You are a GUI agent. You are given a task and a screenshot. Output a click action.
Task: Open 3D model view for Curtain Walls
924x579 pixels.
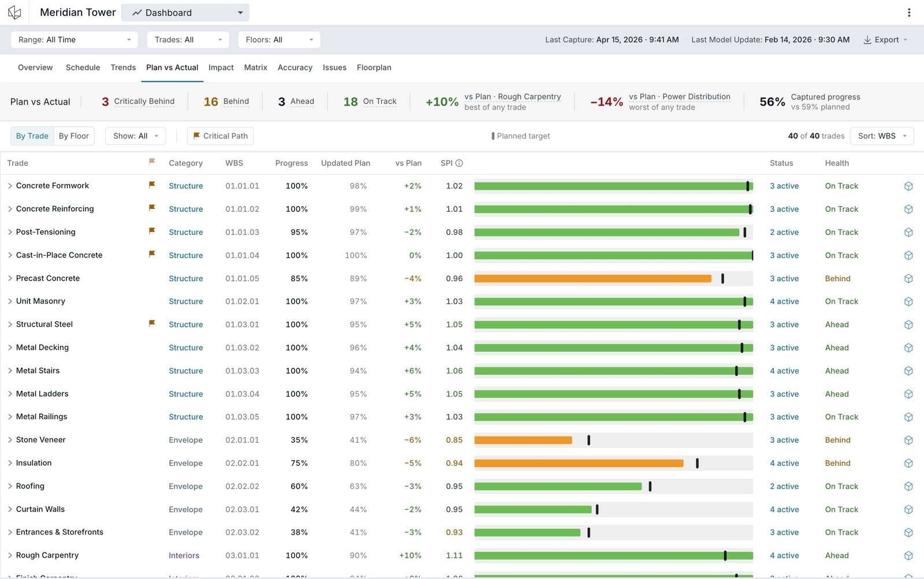coord(908,509)
